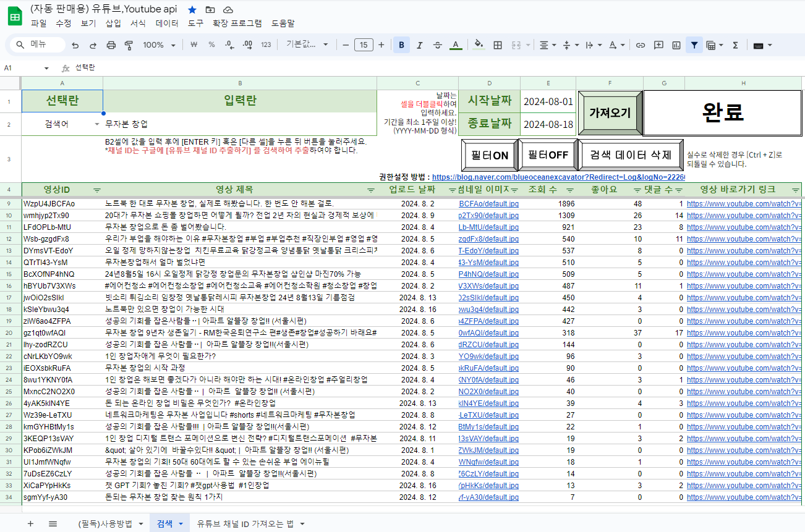This screenshot has width=805, height=532.
Task: Toggle bold formatting
Action: (x=401, y=45)
